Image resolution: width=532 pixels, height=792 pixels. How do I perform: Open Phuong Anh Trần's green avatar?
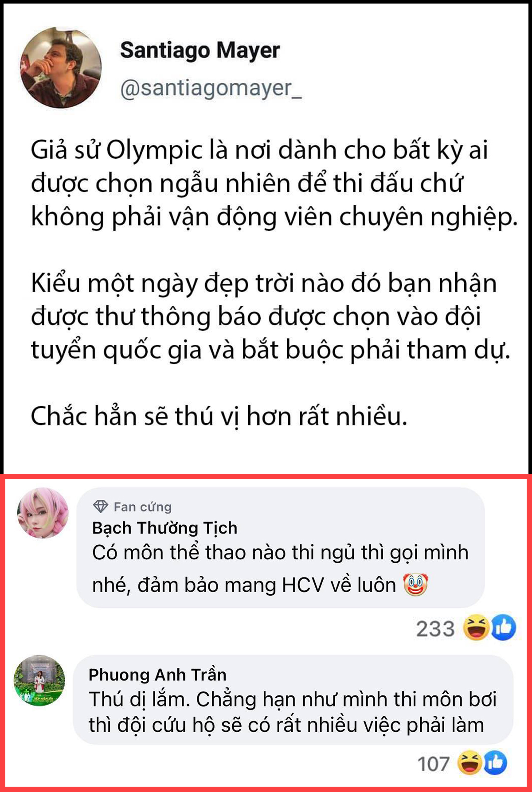coord(39,680)
